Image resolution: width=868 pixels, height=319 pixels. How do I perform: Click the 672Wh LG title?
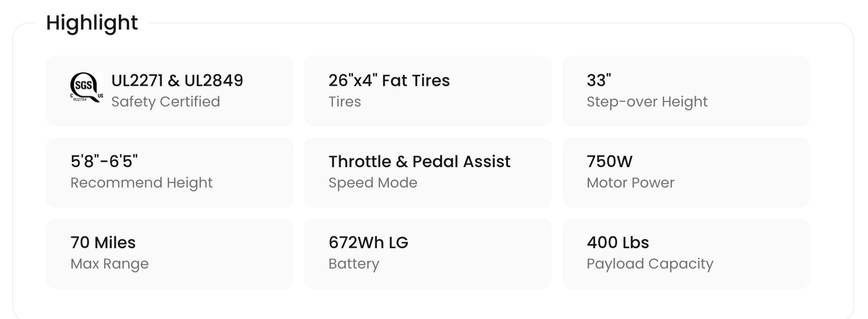click(x=368, y=243)
